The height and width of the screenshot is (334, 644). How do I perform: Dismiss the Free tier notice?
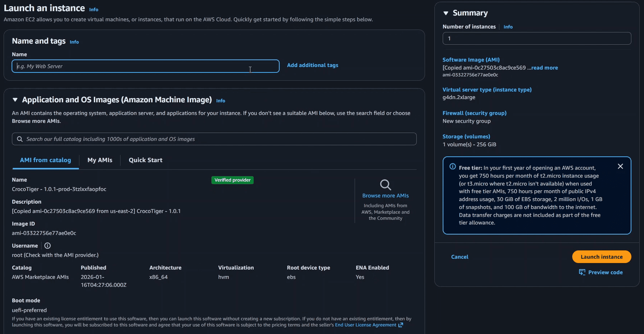[620, 166]
